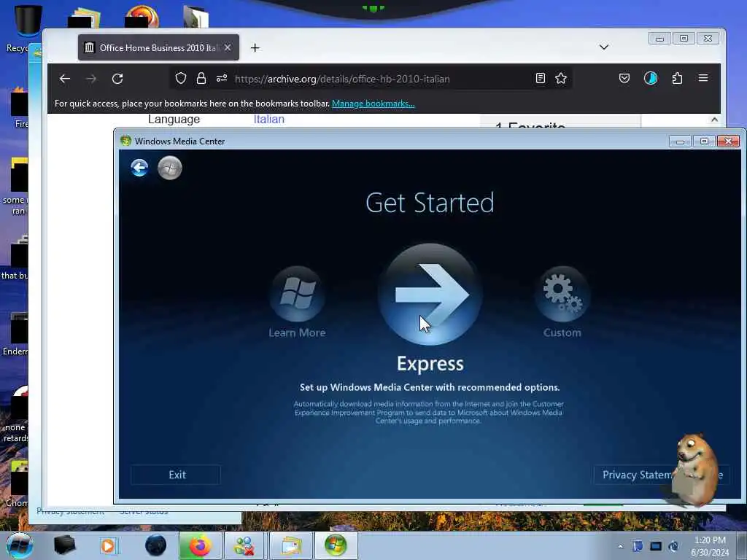747x560 pixels.
Task: Click the Firefox account profile icon
Action: tap(650, 79)
